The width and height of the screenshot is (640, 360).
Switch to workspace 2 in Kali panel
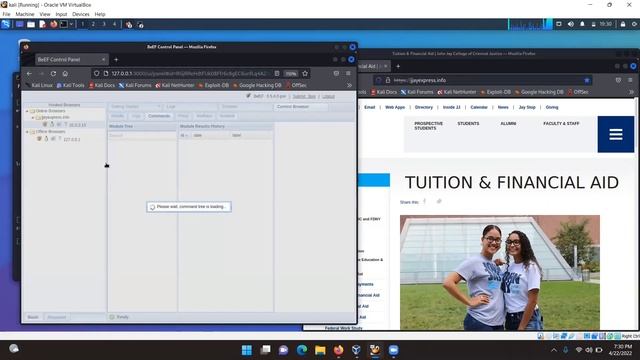(x=93, y=24)
